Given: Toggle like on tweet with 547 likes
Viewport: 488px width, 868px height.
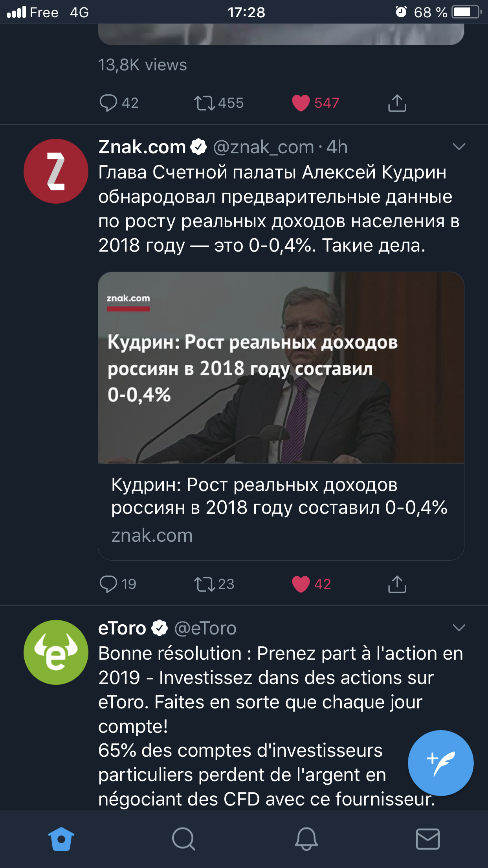Looking at the screenshot, I should (x=301, y=103).
